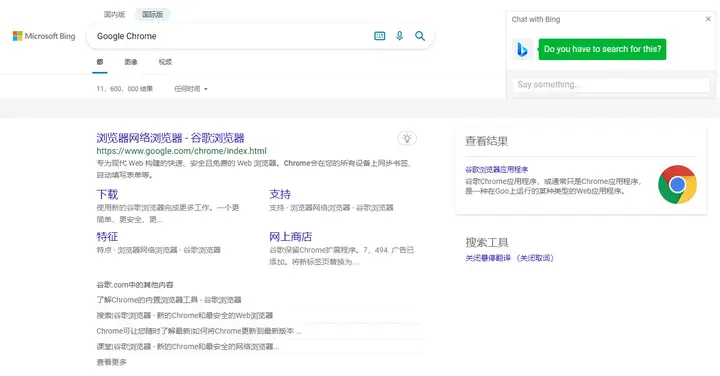Click the google.com/chrome/index.html URL

click(x=181, y=151)
